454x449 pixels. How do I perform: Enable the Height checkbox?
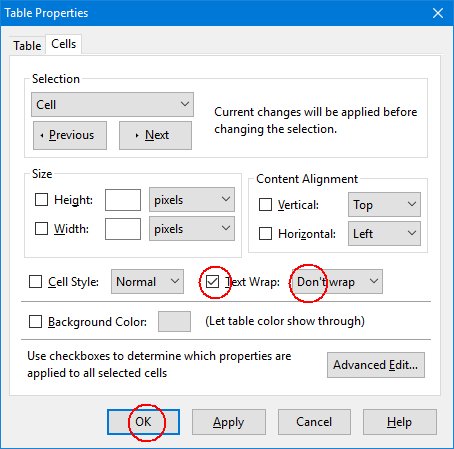tap(41, 200)
